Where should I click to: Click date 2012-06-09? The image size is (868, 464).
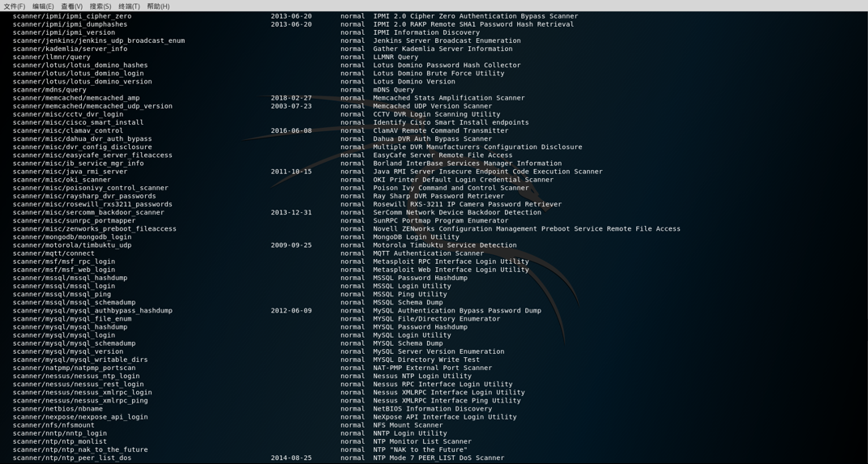tap(291, 311)
